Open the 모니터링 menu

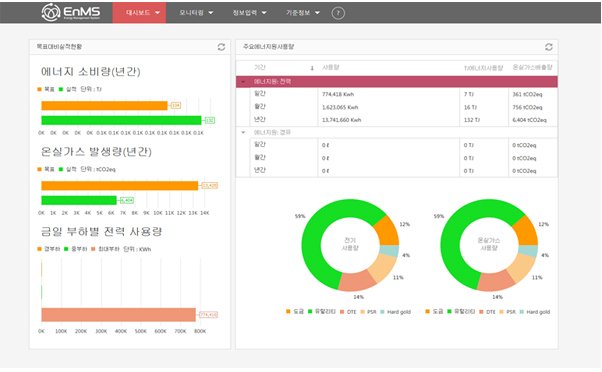[x=196, y=13]
